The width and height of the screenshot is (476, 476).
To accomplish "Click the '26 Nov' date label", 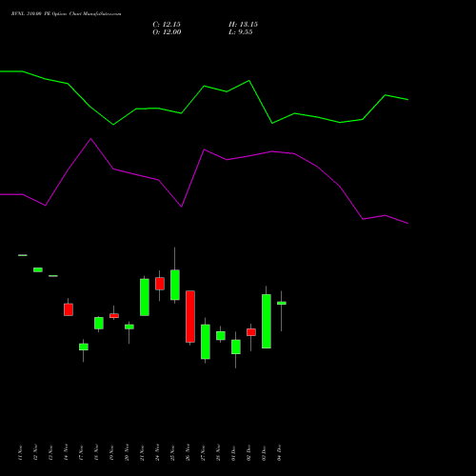I will (x=188, y=452).
